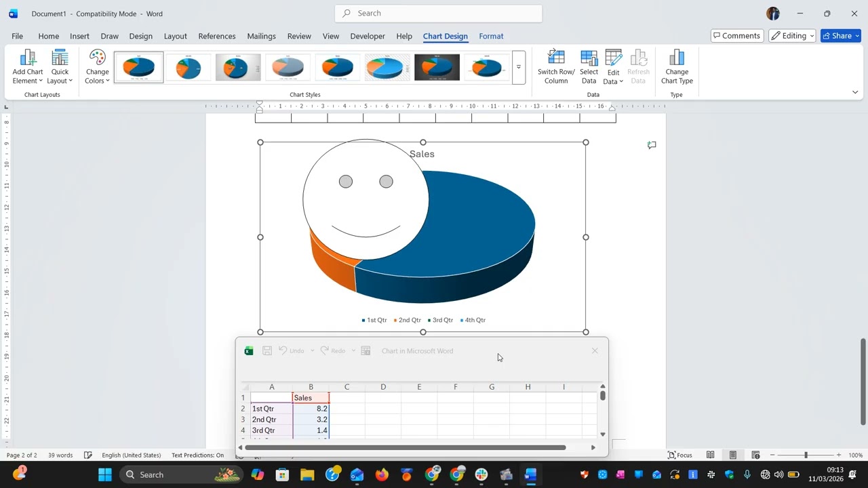Screen dimensions: 868x488
Task: Click the 1st Qtr legend entry
Action: tap(374, 320)
